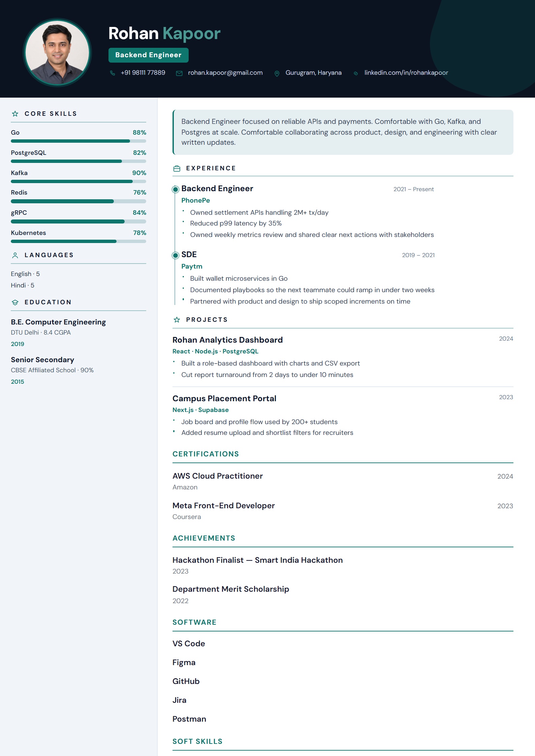The height and width of the screenshot is (756, 535).
Task: Click the Soft Skills section heading
Action: (197, 742)
